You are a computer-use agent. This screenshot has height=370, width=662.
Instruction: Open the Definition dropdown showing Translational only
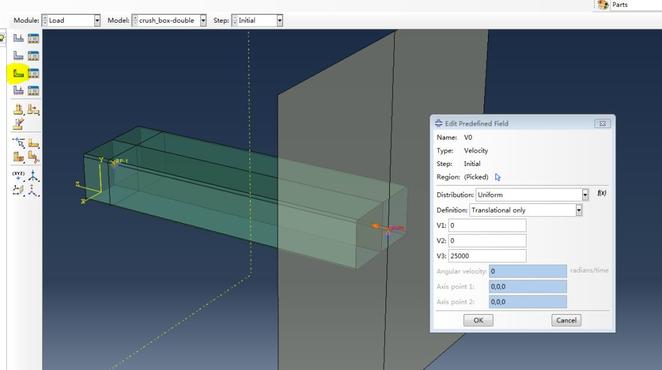point(526,210)
